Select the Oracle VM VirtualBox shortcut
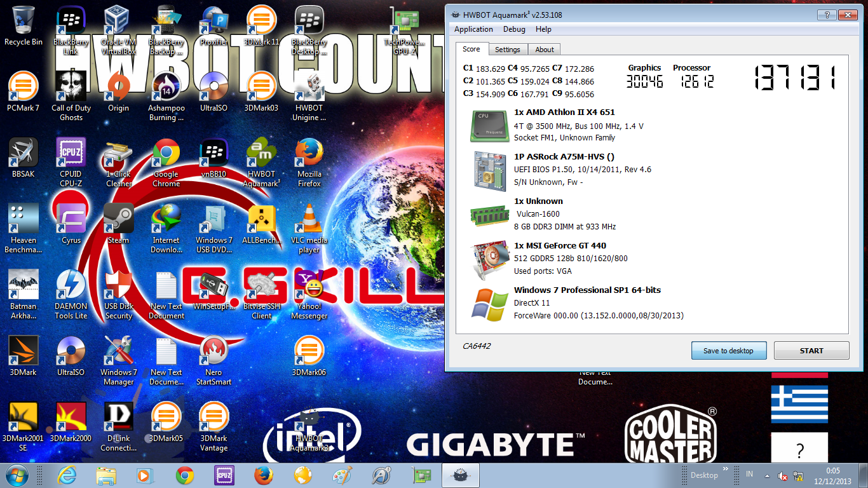868x488 pixels. [x=118, y=29]
